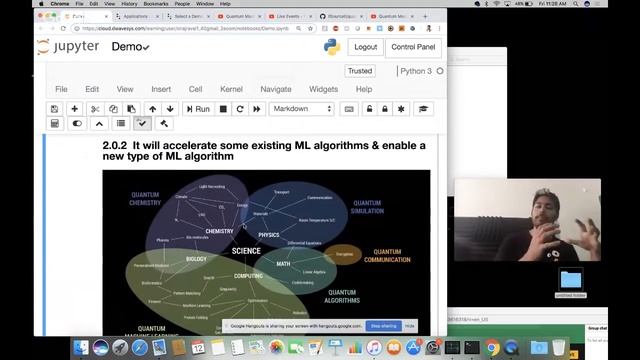640x360 pixels.
Task: Save notebook with the floppy disk icon
Action: [x=54, y=109]
